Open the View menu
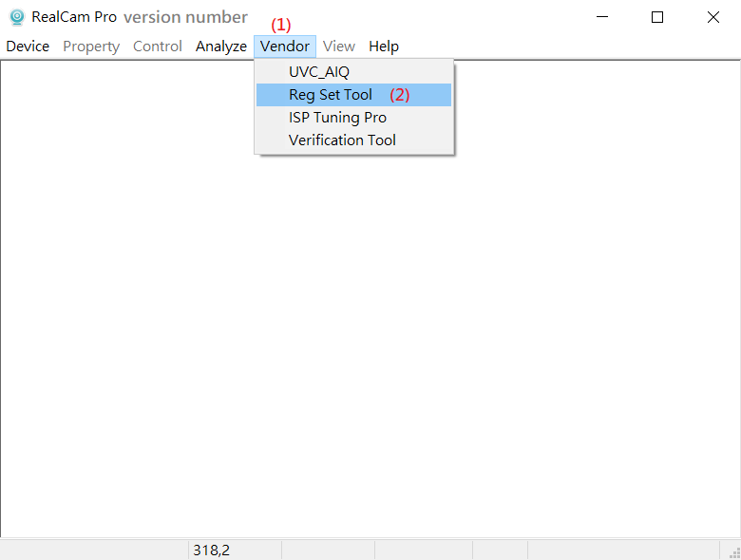Image resolution: width=741 pixels, height=560 pixels. 339,47
